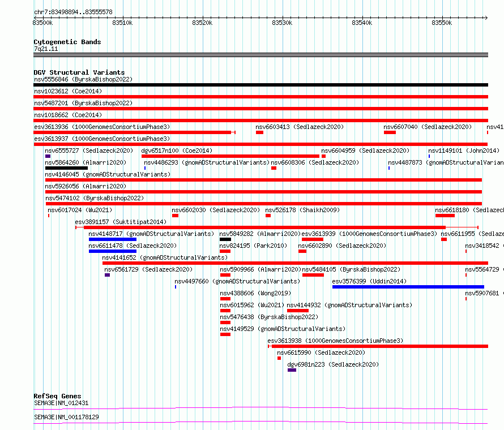
Task: Select the nsv6555727 (Sedlazeck2020) label
Action: pyautogui.click(x=89, y=150)
